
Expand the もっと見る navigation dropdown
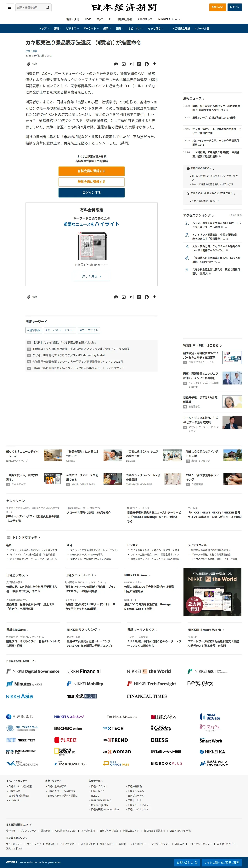[x=155, y=29]
